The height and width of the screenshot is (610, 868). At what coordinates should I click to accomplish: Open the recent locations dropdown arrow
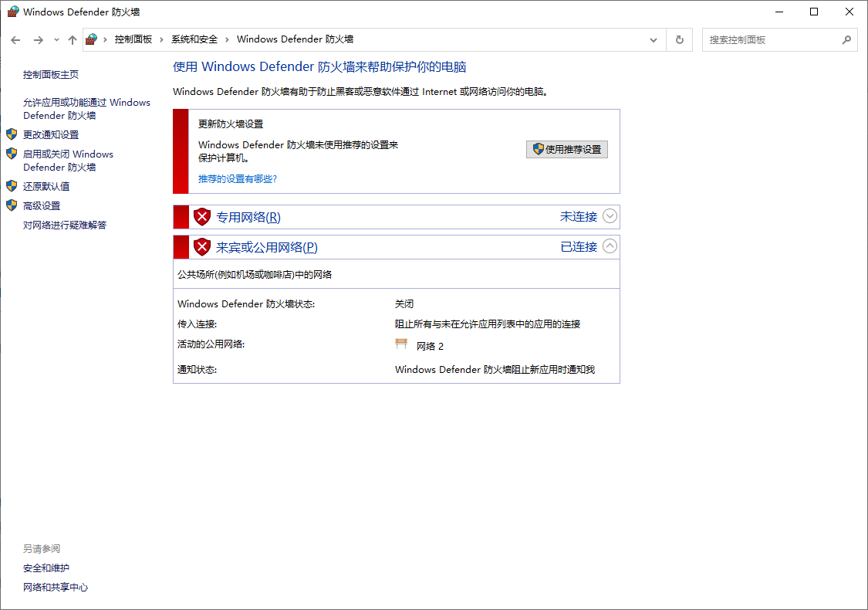56,40
